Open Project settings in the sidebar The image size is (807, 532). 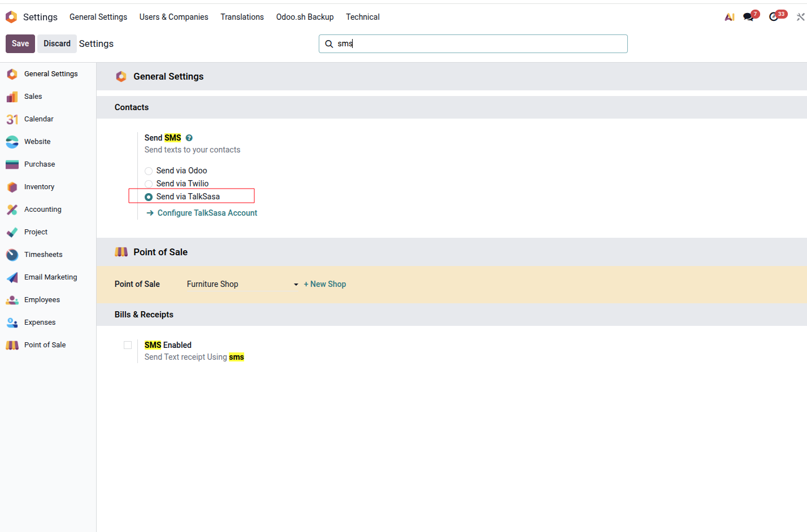(x=48, y=232)
